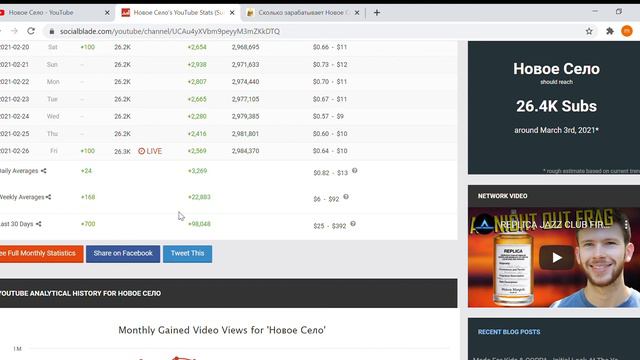Screen dimensions: 640x360
Task: Click Share on Facebook button
Action: pos(123,253)
